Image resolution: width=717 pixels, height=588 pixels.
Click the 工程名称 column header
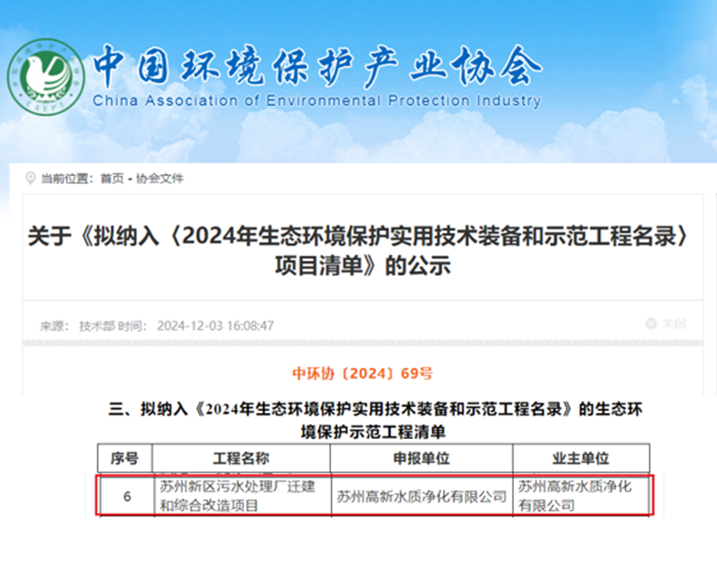click(x=241, y=458)
